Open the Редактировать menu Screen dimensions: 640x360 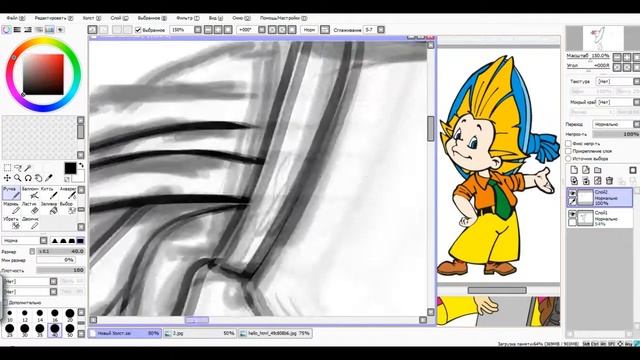tap(54, 18)
